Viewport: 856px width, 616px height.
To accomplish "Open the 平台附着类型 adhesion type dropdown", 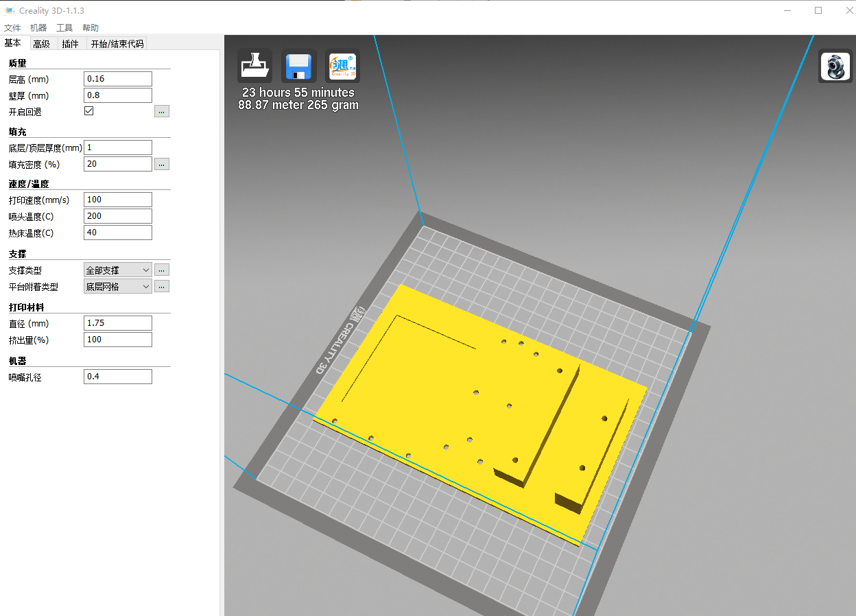I will tap(118, 287).
